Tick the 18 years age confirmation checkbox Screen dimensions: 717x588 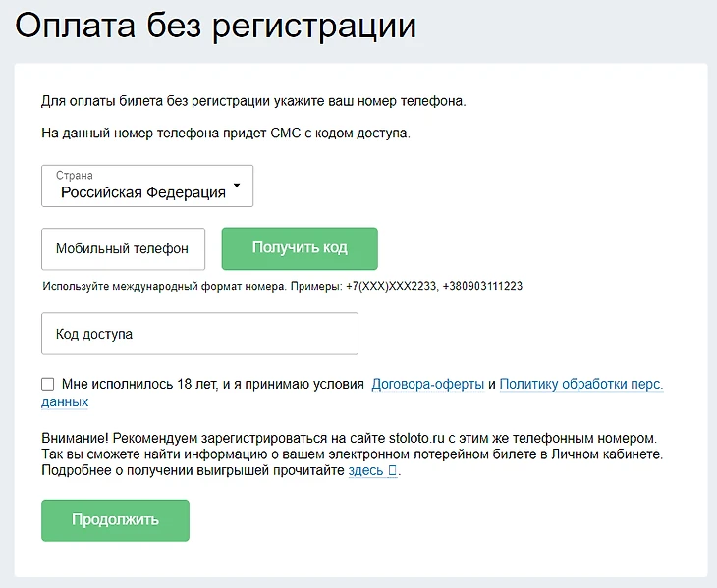coord(48,384)
